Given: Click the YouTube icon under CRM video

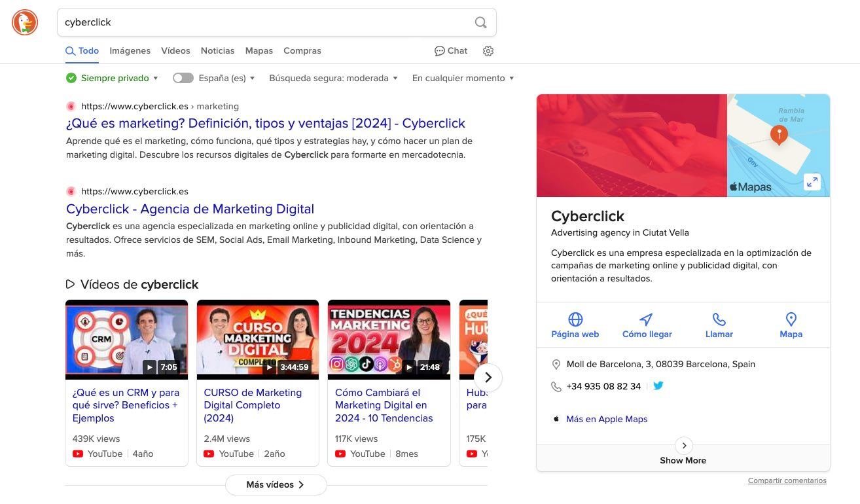Looking at the screenshot, I should click(x=78, y=454).
